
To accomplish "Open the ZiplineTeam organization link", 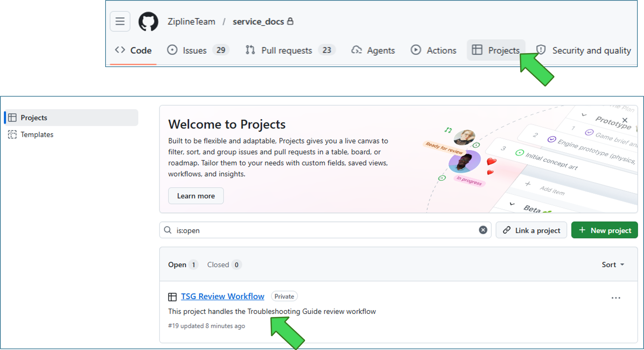I will [x=191, y=22].
